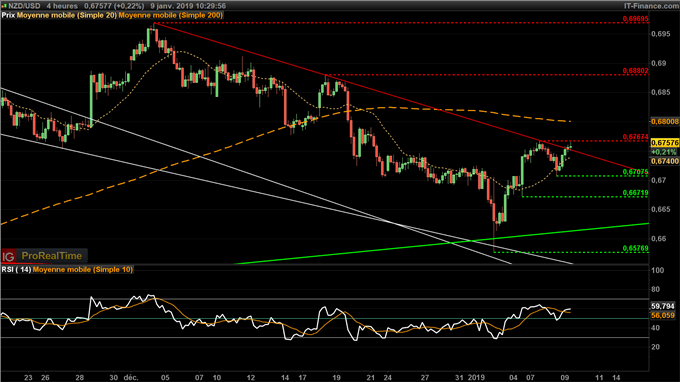Click the RSI axis label 20
680x382 pixels.
656,347
